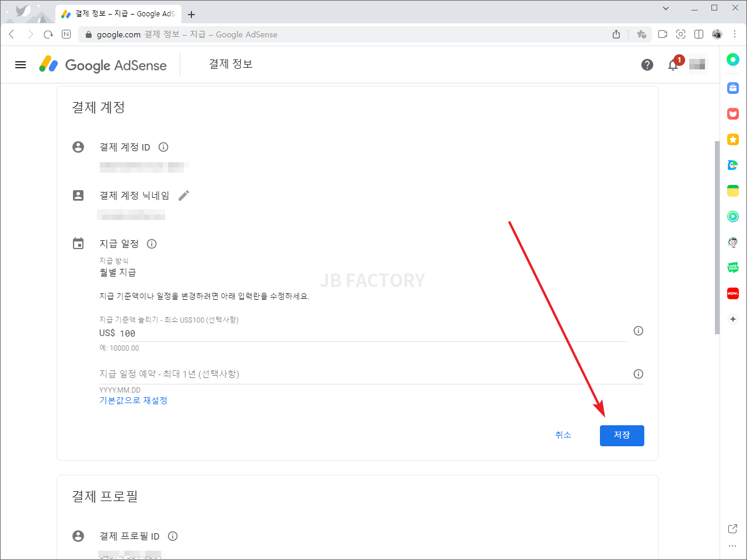The image size is (747, 560).
Task: Open the yellow note icon in the sidebar
Action: [x=733, y=191]
